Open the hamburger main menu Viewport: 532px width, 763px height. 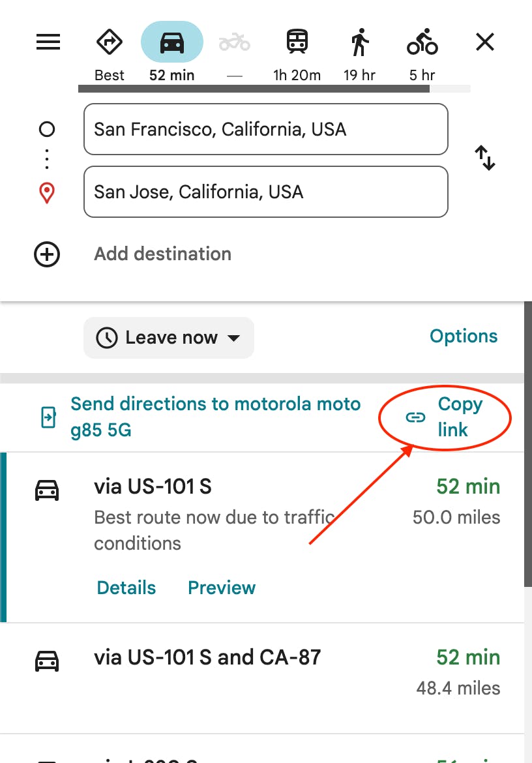[48, 43]
